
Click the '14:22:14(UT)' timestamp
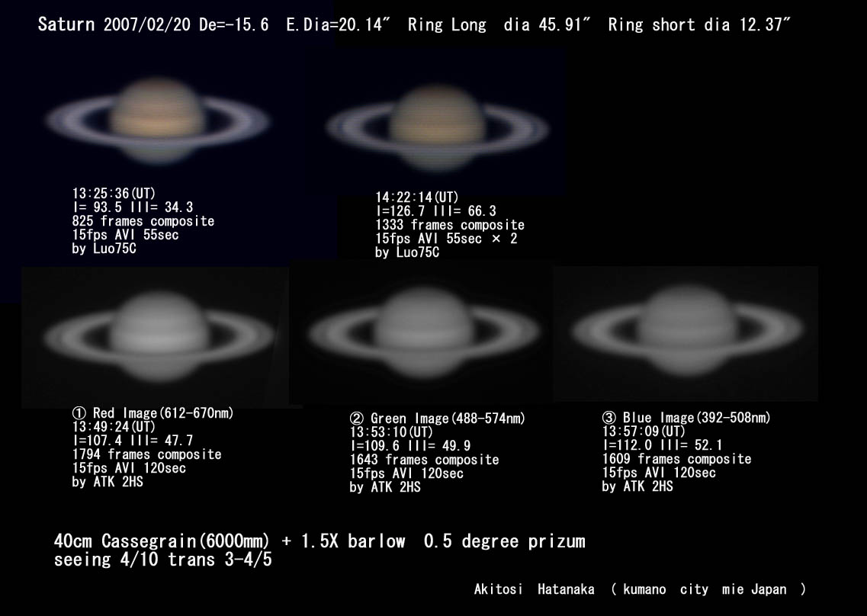click(417, 197)
